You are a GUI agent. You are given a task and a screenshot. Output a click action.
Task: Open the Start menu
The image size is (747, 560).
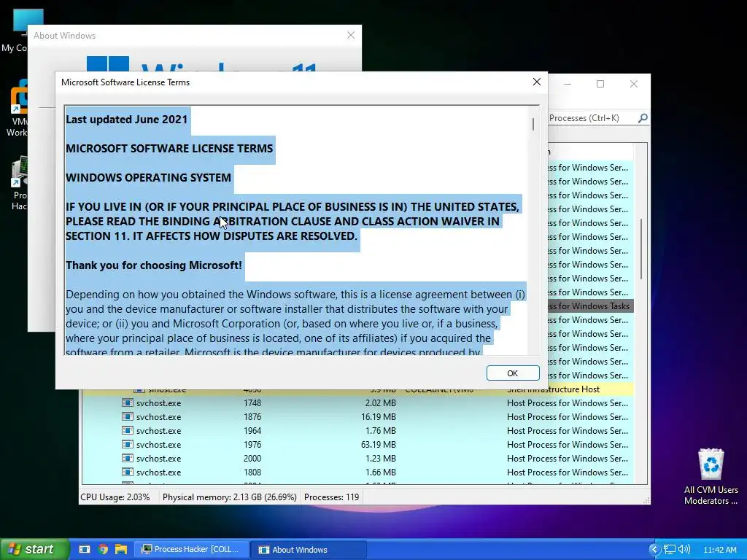(34, 549)
